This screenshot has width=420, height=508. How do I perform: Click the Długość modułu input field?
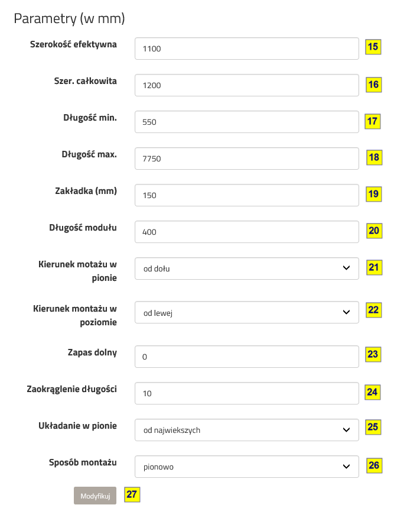pyautogui.click(x=246, y=232)
